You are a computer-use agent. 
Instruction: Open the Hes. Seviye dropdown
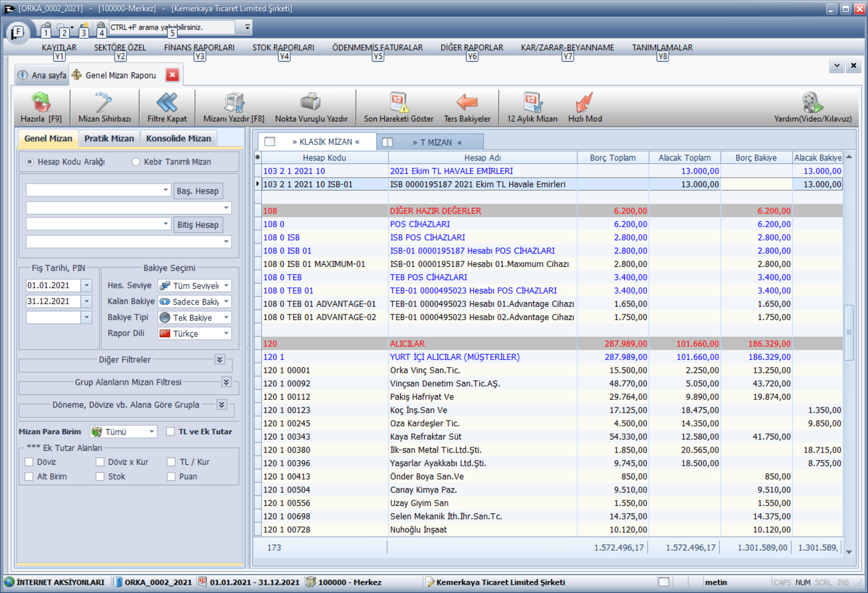pos(226,285)
